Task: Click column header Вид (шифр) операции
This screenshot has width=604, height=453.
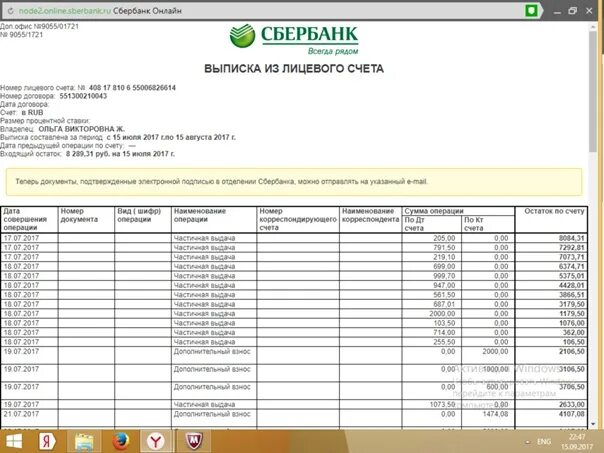Action: (139, 215)
